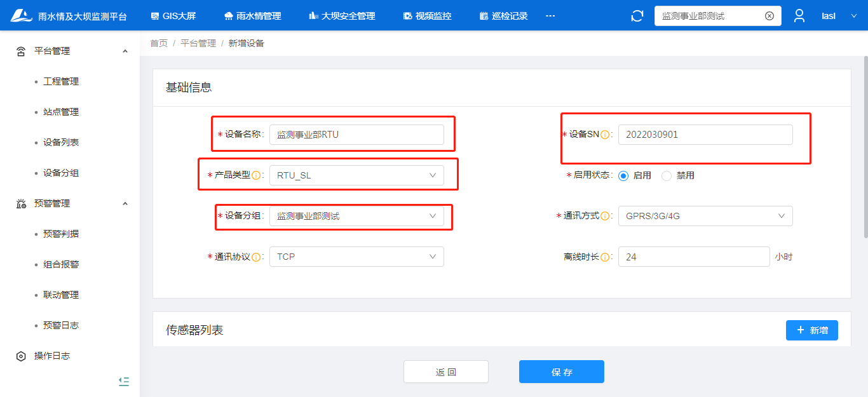Click the 设备名称 input field
868x397 pixels.
(356, 135)
